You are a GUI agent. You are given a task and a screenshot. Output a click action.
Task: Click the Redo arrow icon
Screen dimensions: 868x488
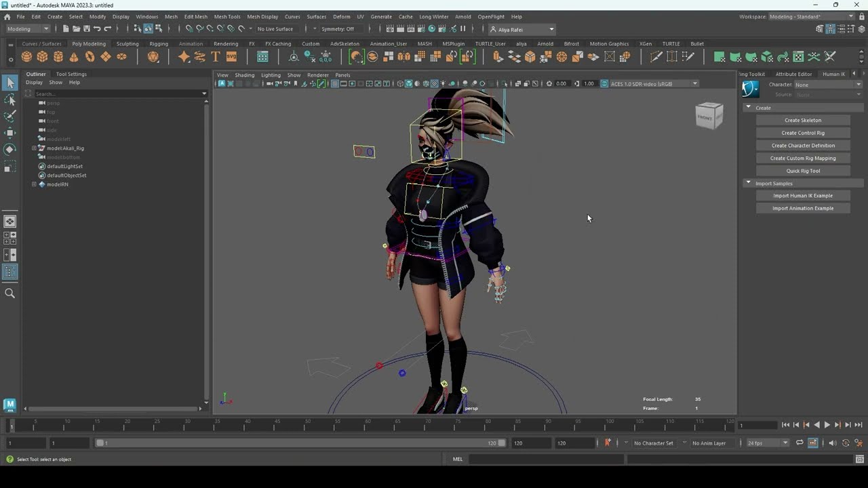coord(107,28)
